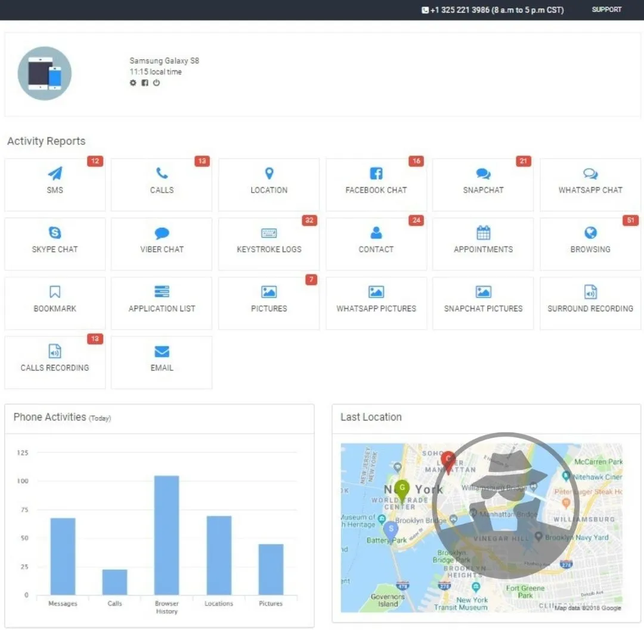Open the Support link in header
Viewport: 644px width, 644px height.
tap(606, 10)
